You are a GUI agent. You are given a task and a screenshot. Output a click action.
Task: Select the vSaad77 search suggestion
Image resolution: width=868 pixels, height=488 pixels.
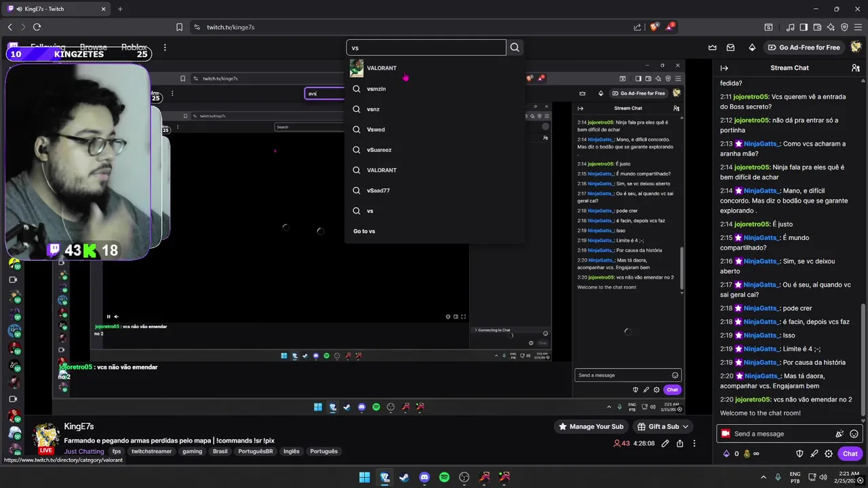pyautogui.click(x=435, y=190)
